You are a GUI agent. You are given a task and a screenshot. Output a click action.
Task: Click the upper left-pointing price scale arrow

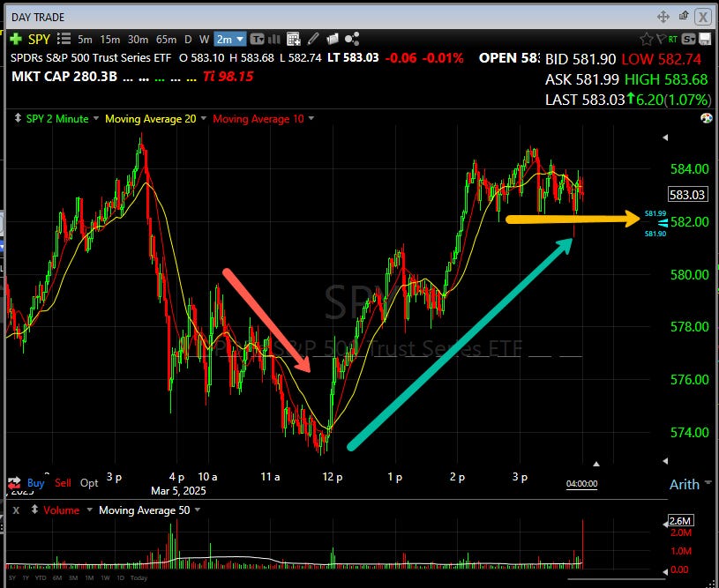click(665, 138)
